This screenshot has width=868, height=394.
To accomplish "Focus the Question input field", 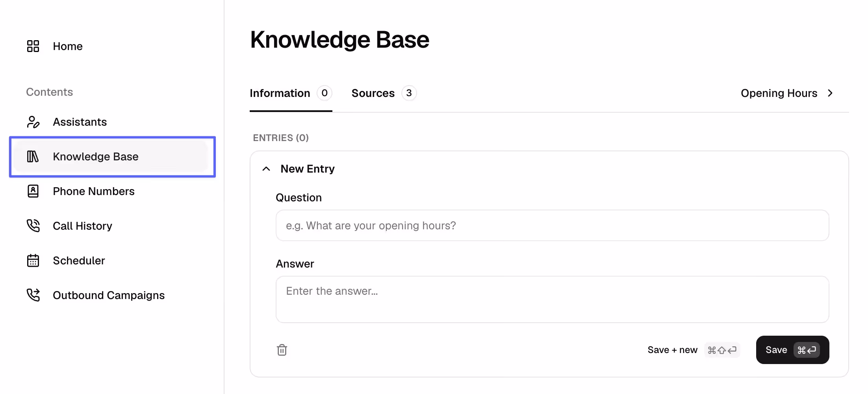I will [x=552, y=225].
